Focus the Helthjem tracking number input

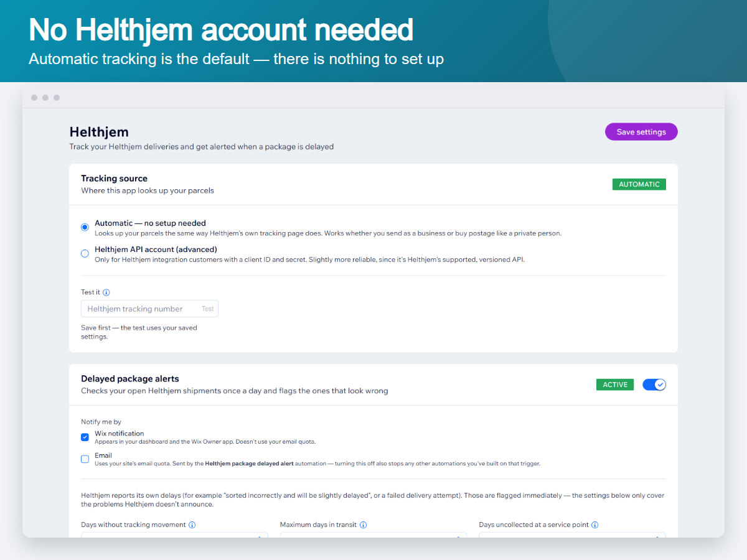(149, 309)
